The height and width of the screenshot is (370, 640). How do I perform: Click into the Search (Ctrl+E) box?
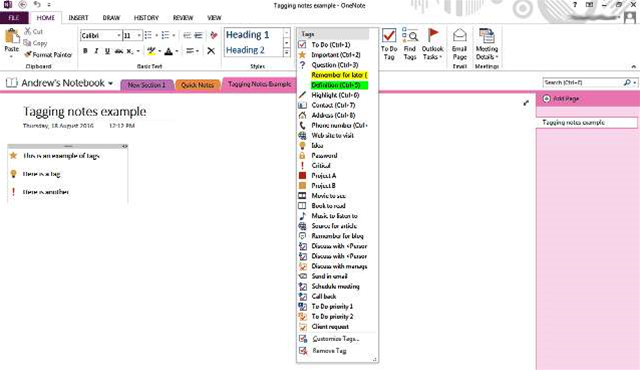(583, 82)
